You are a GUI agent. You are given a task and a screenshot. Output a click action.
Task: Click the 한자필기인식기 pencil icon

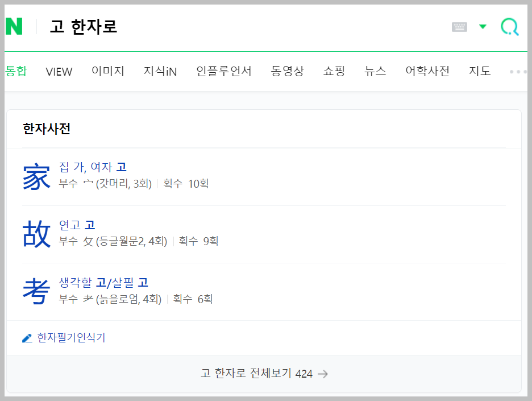(27, 338)
